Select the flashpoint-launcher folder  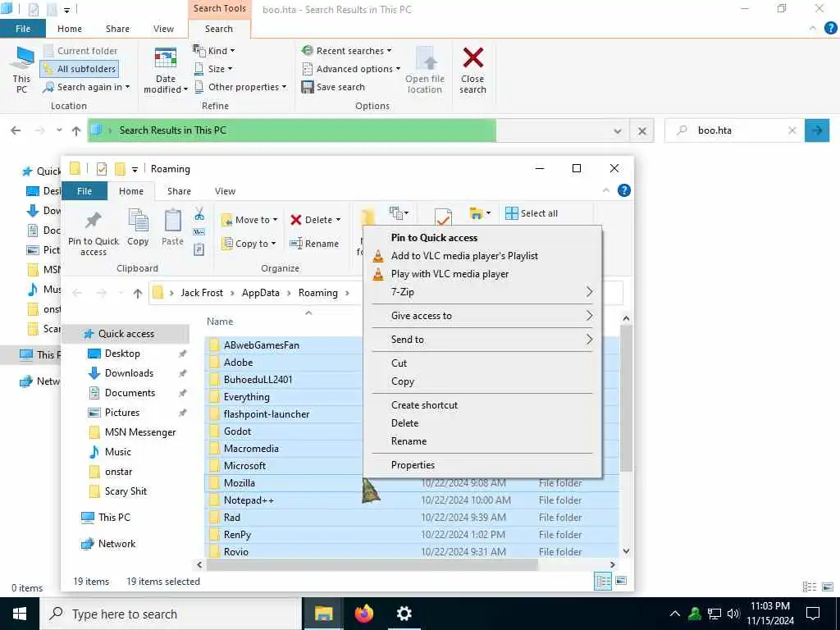pos(267,414)
